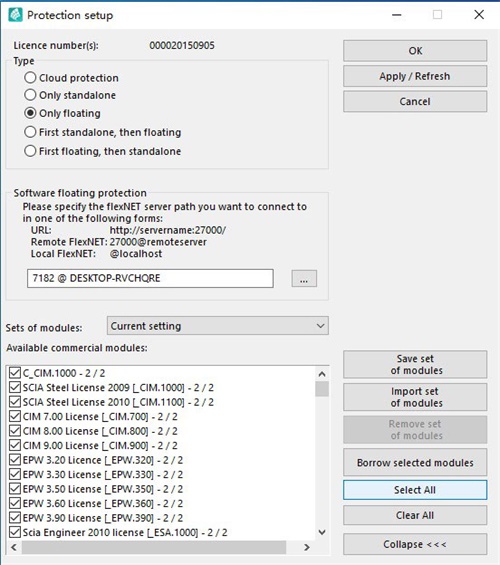Click the Clear All button
The height and width of the screenshot is (565, 500).
click(x=415, y=515)
